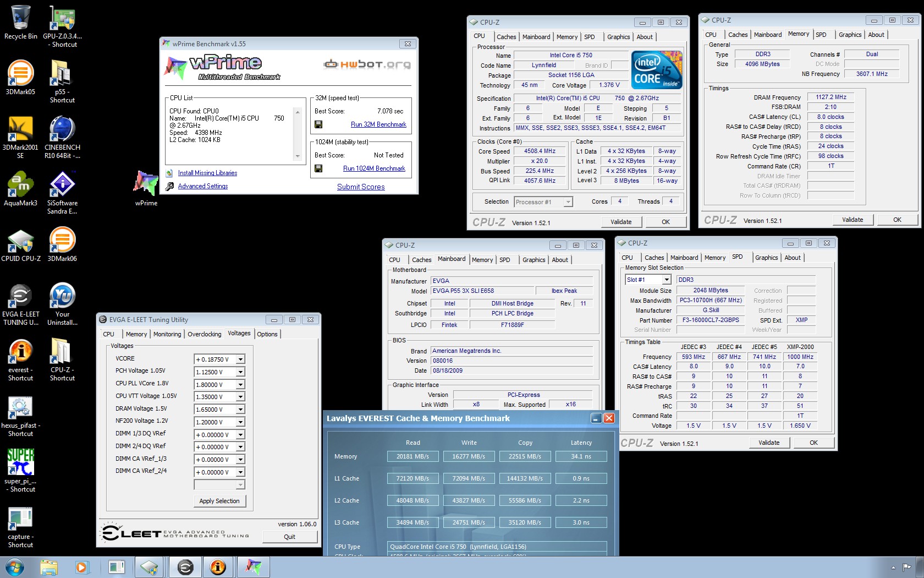The image size is (924, 578).
Task: Open the AquaMark3 desktop icon
Action: (21, 189)
